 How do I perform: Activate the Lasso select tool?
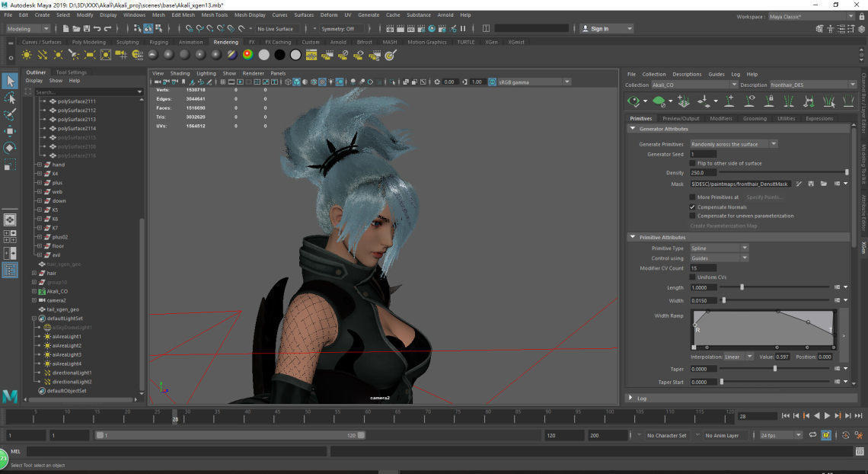click(9, 98)
